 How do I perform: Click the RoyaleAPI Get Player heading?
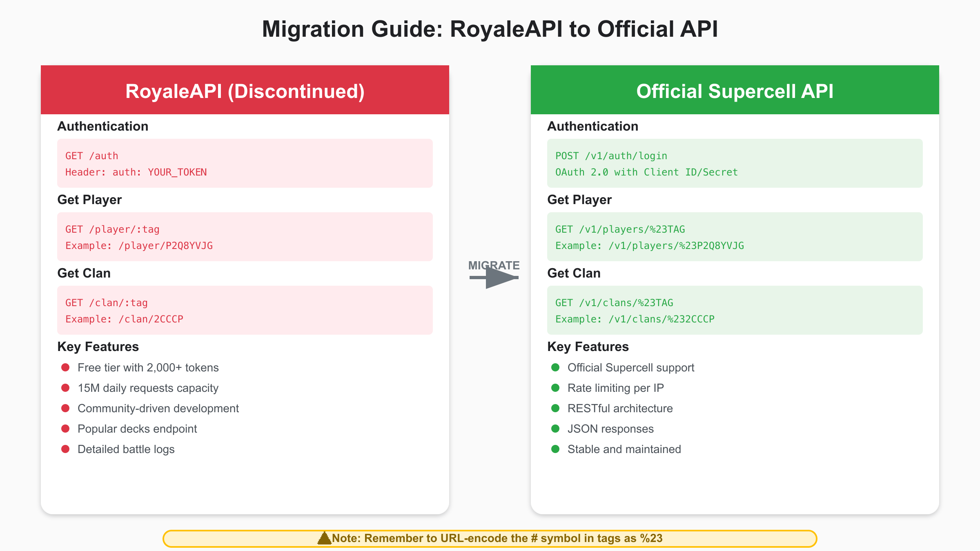coord(89,200)
